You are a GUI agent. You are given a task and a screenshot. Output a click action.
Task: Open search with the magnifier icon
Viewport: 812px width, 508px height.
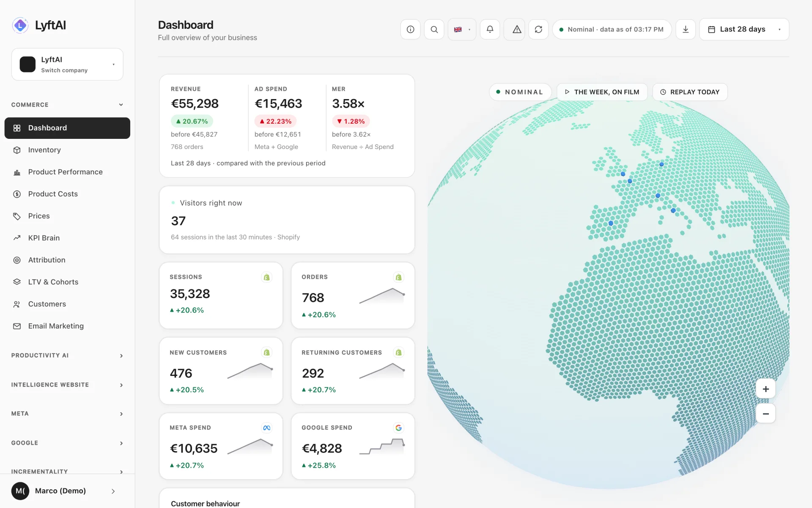tap(434, 29)
